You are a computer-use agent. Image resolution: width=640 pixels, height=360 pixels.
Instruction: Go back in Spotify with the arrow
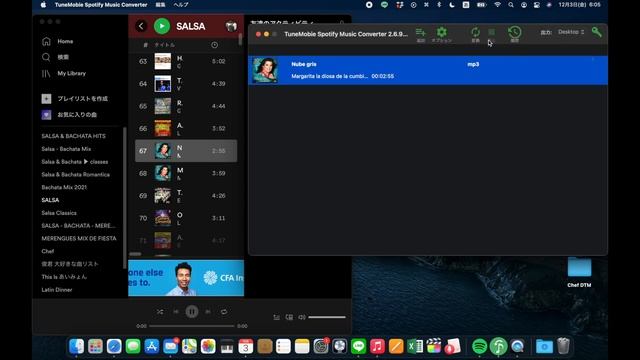(x=141, y=26)
